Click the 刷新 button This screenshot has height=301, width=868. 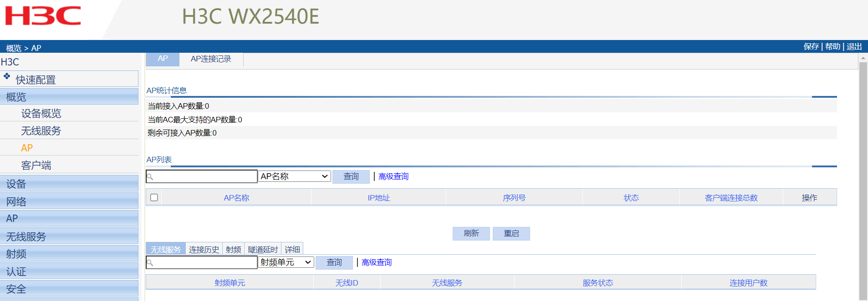coord(471,233)
